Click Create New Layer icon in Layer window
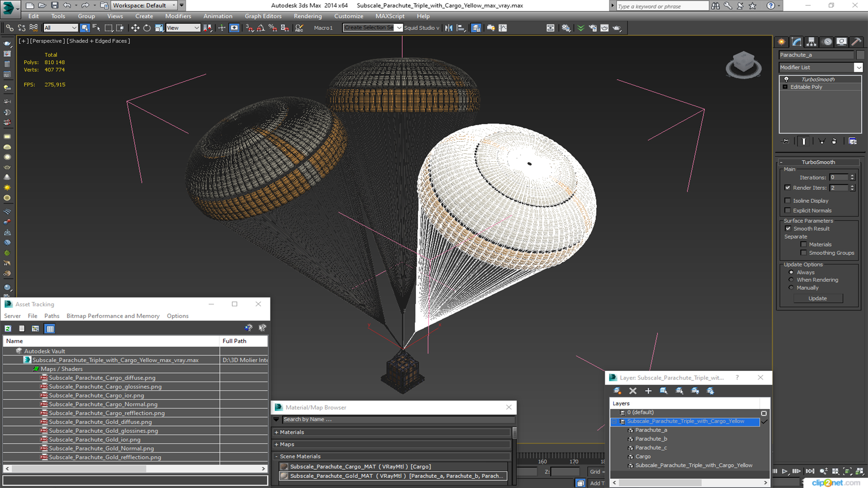This screenshot has height=488, width=868. [x=617, y=391]
